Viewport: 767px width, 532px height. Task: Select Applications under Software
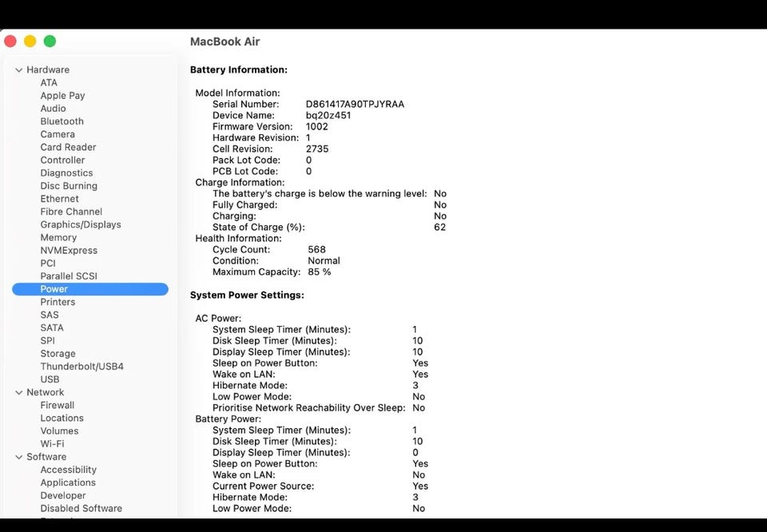point(68,482)
